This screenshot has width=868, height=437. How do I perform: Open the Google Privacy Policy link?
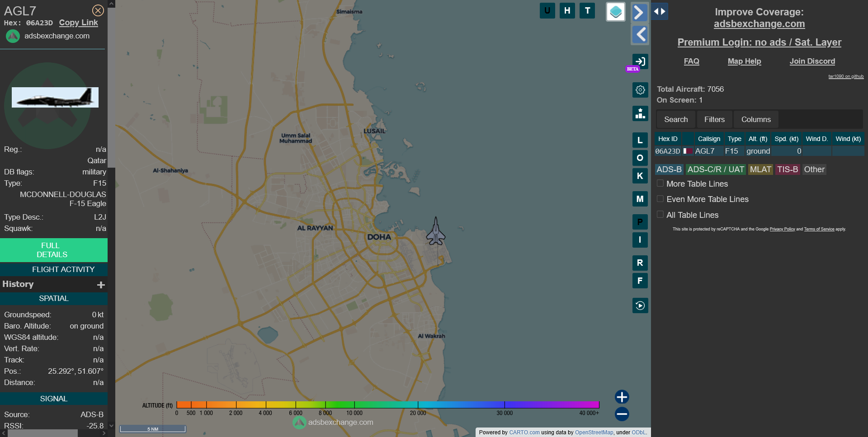(782, 229)
